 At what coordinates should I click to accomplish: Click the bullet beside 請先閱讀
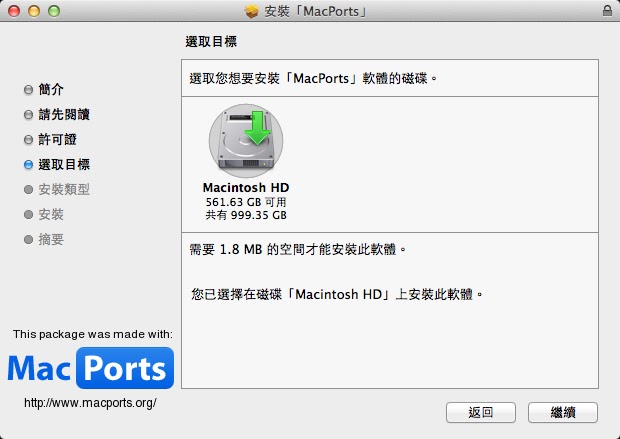click(28, 115)
